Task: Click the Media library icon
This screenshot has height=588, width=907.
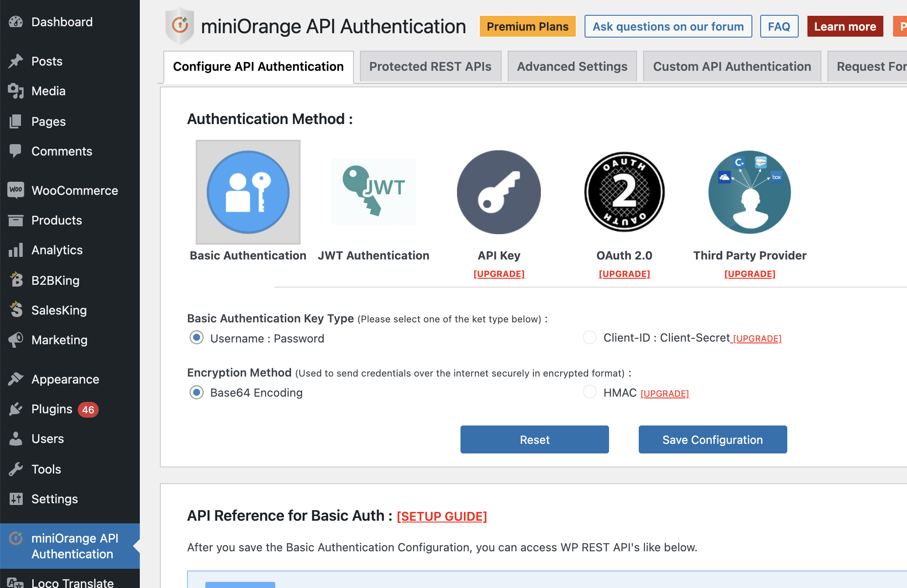Action: [16, 91]
